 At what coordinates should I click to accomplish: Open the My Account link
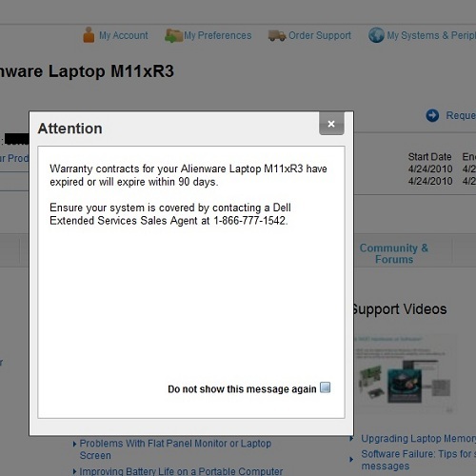tap(124, 35)
